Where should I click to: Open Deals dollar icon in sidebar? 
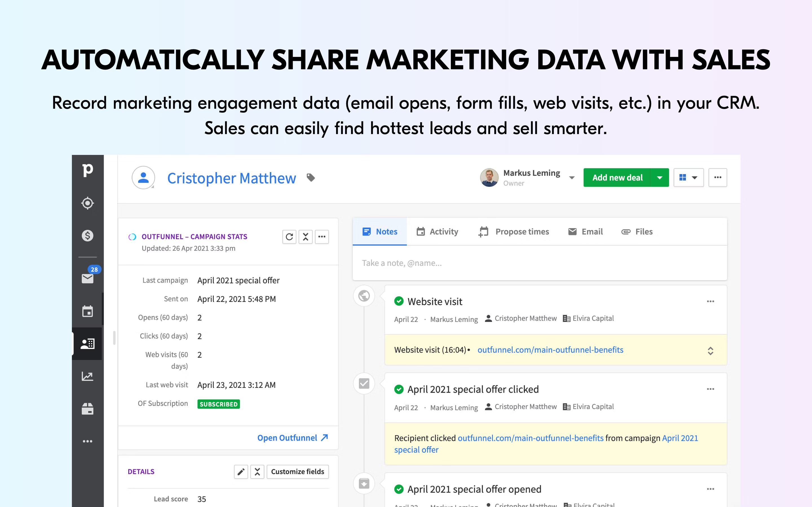click(x=87, y=235)
